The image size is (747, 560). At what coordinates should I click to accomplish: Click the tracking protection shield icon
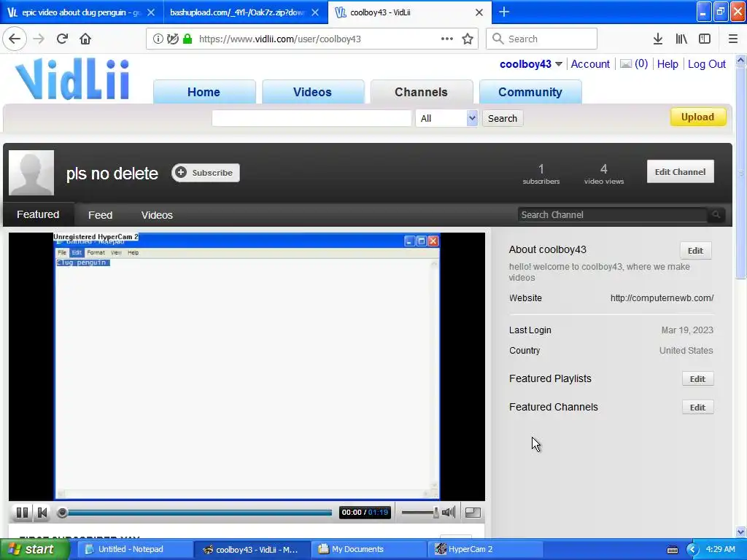(172, 39)
